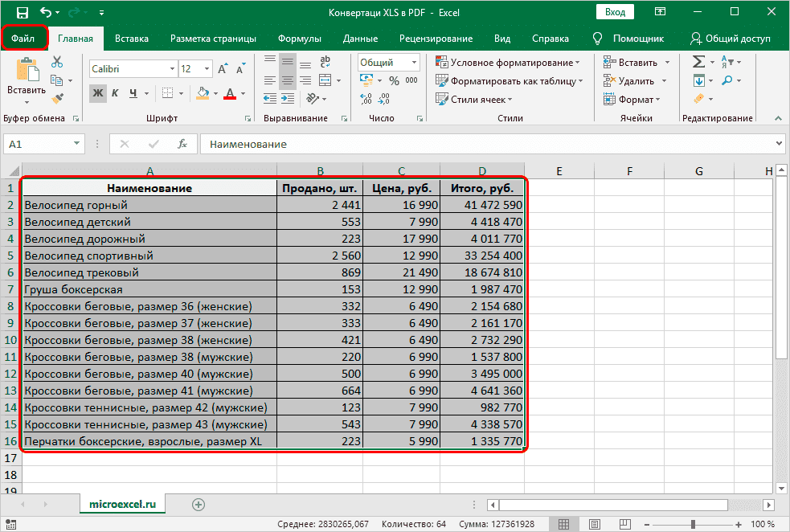Toggle Wrap Text in Выравнивание group
Image resolution: width=790 pixels, height=532 pixels.
pos(326,61)
